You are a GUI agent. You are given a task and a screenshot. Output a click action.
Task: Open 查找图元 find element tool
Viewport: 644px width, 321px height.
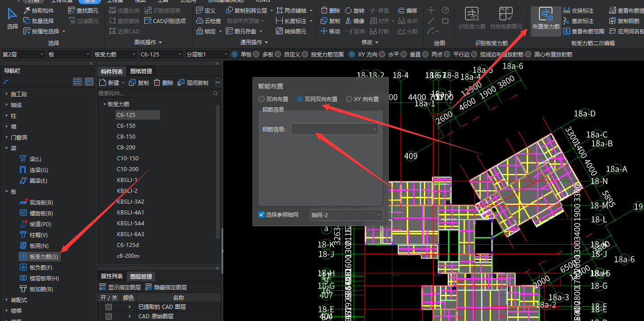(x=83, y=10)
